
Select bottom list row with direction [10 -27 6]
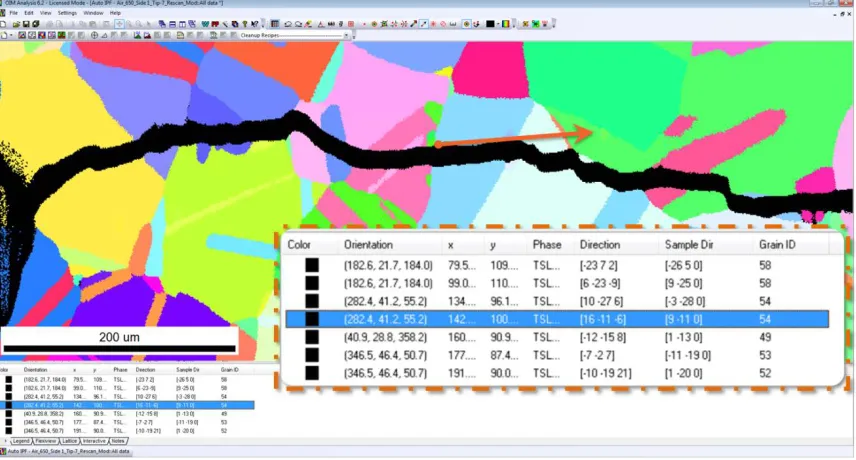[x=127, y=397]
